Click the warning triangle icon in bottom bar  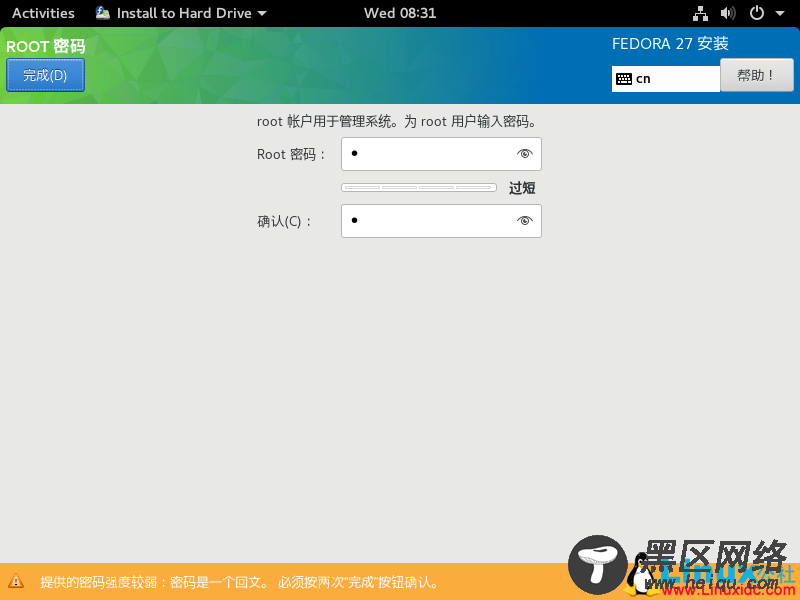pos(16,581)
